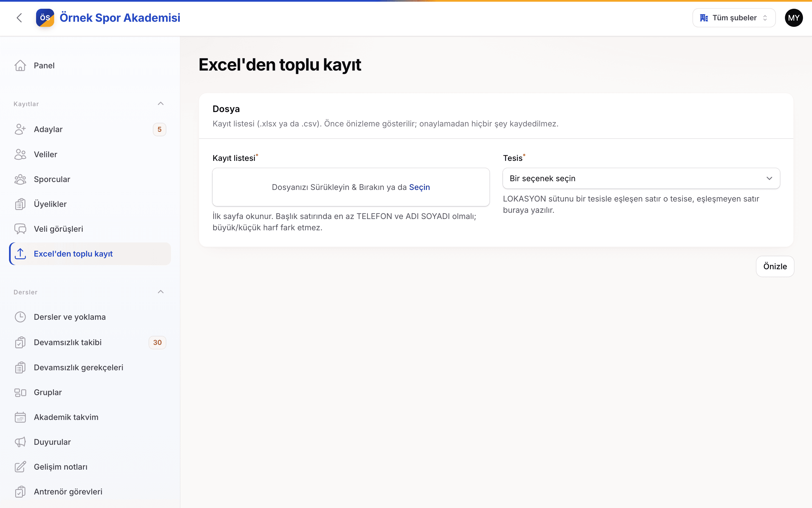The image size is (812, 508).
Task: Click the Dersler ve yoklama clock icon
Action: coord(20,317)
